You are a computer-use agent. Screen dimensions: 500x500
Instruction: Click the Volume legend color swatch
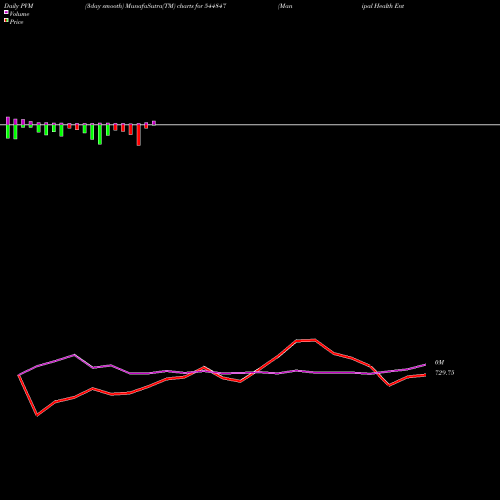coord(6,12)
